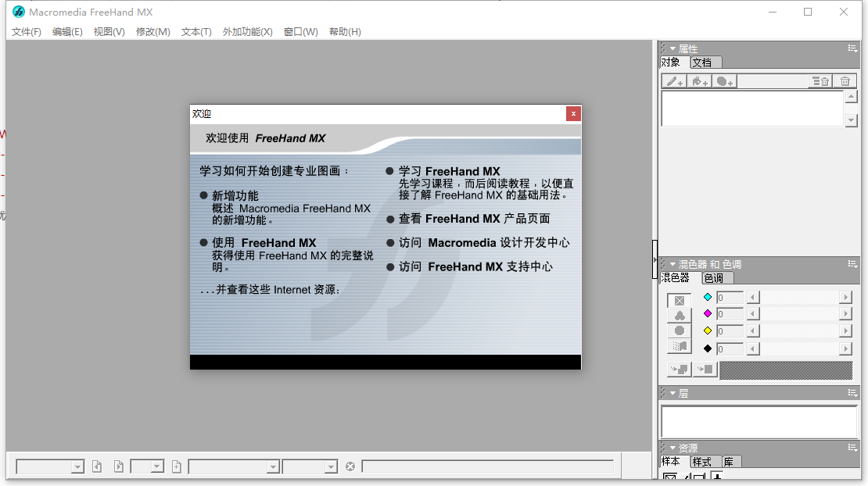Click the black diamond channel icon

708,348
